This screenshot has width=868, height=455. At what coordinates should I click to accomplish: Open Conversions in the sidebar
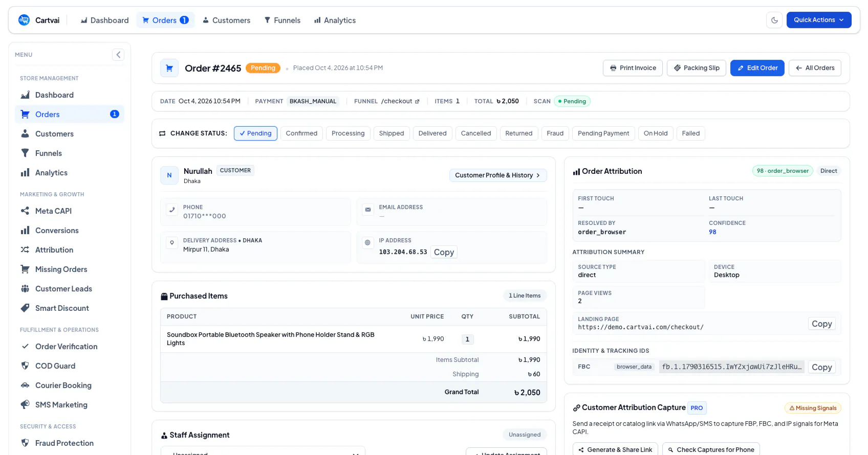[70, 231]
